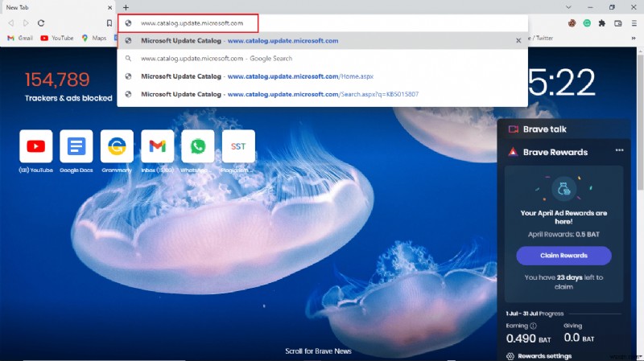644x361 pixels.
Task: Click the search magnifier suggestion icon
Action: click(x=128, y=58)
